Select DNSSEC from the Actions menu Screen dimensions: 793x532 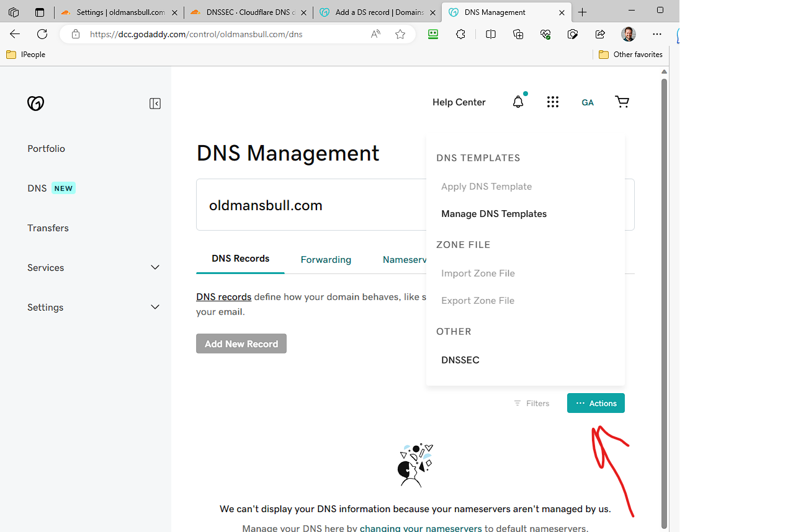click(460, 360)
